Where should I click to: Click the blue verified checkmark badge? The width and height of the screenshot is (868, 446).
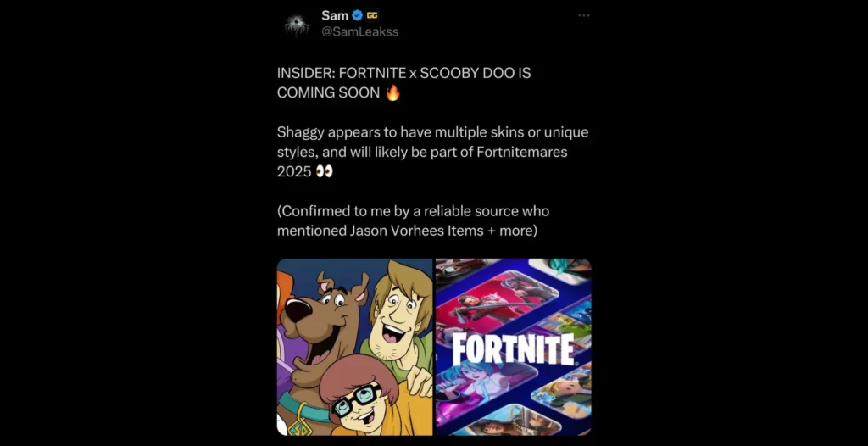(358, 15)
